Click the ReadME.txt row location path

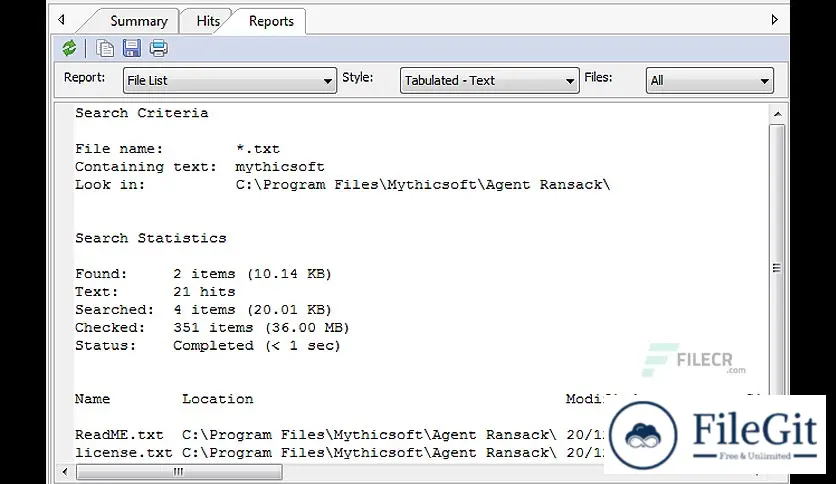point(369,435)
